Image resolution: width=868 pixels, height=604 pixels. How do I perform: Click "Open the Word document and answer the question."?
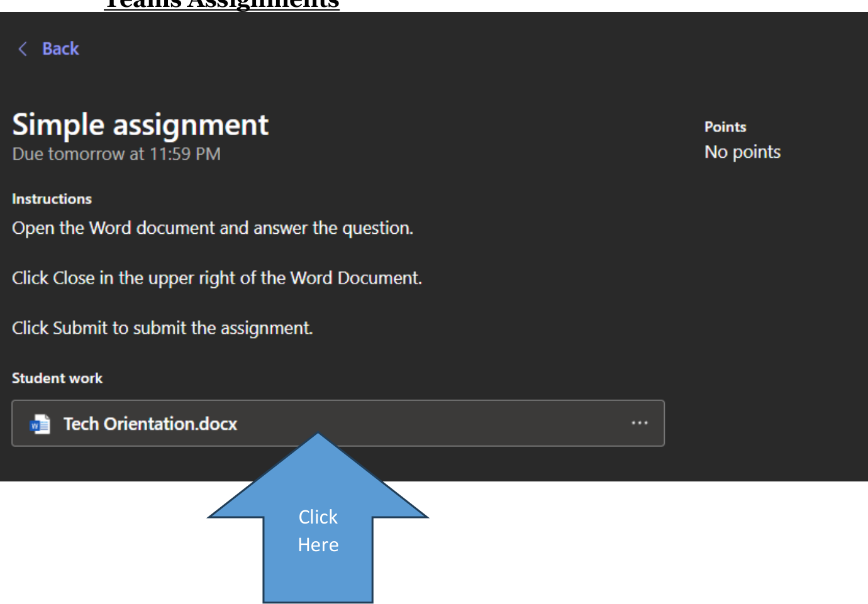click(213, 228)
